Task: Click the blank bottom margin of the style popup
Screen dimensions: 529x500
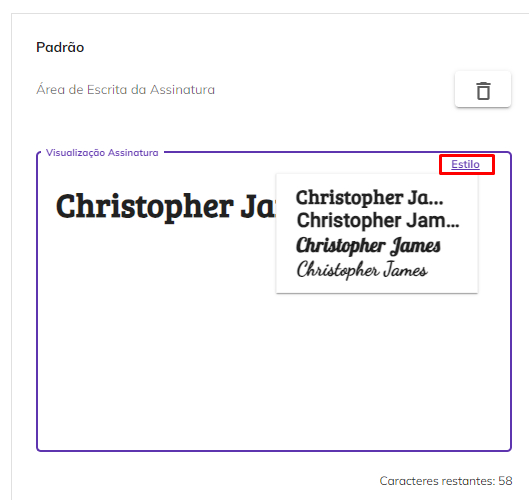Action: click(377, 287)
